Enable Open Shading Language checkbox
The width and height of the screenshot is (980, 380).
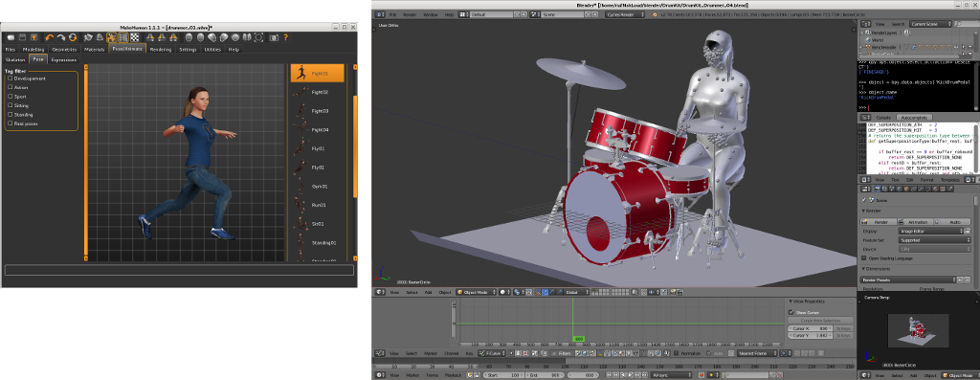pos(864,257)
